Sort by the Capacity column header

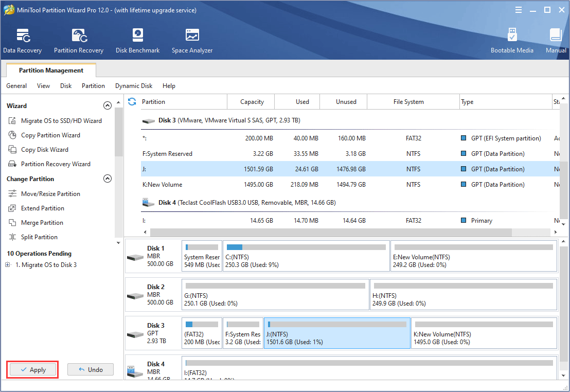point(251,102)
